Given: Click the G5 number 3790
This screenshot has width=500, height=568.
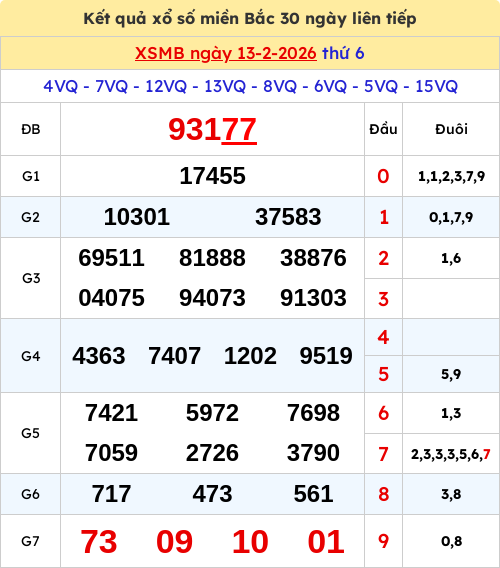Looking at the screenshot, I should coord(313,453).
